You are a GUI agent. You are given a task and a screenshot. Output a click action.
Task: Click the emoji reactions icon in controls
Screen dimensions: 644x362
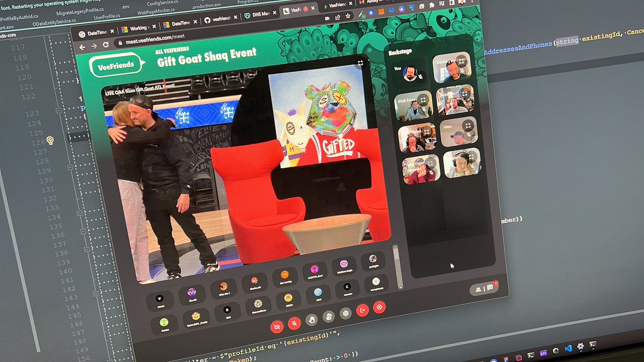coord(328,316)
